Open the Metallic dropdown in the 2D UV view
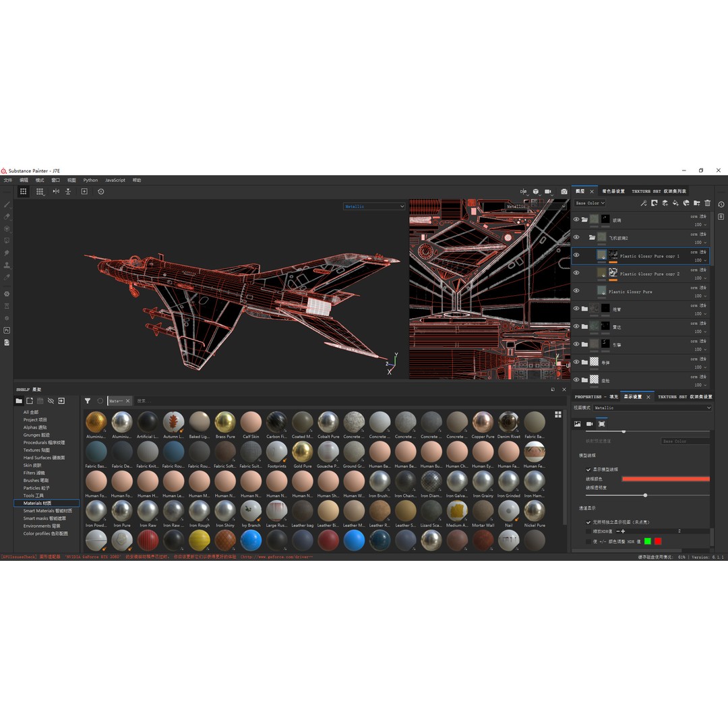This screenshot has height=728, width=728. coord(536,206)
